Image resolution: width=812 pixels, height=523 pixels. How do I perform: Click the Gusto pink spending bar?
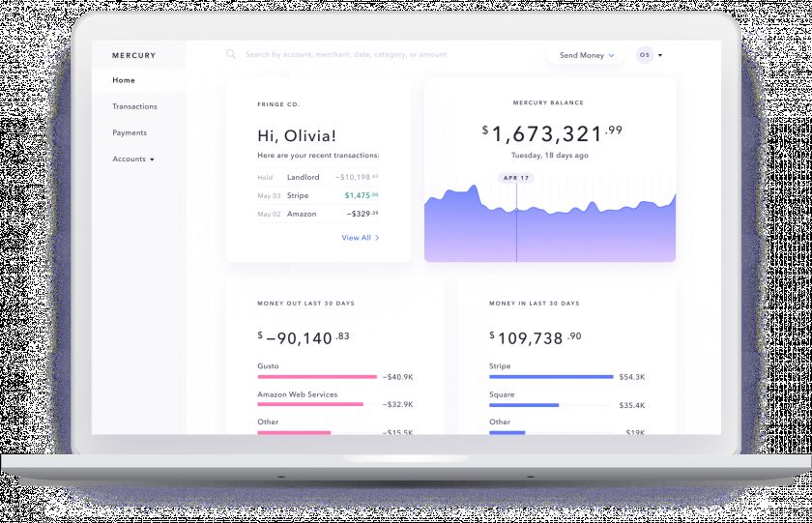tap(317, 377)
